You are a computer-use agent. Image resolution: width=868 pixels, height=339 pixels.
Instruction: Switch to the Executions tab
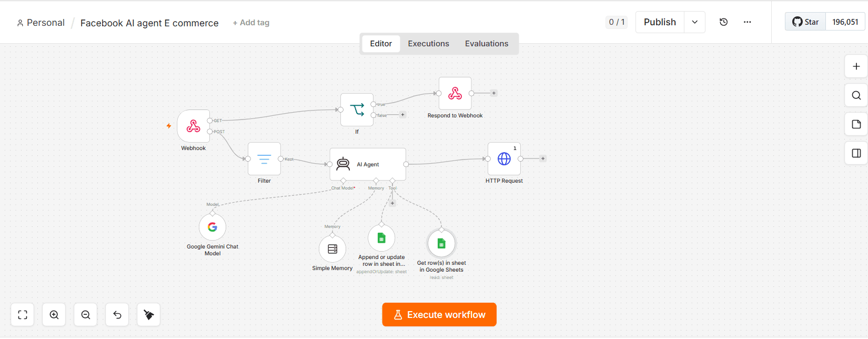tap(429, 44)
